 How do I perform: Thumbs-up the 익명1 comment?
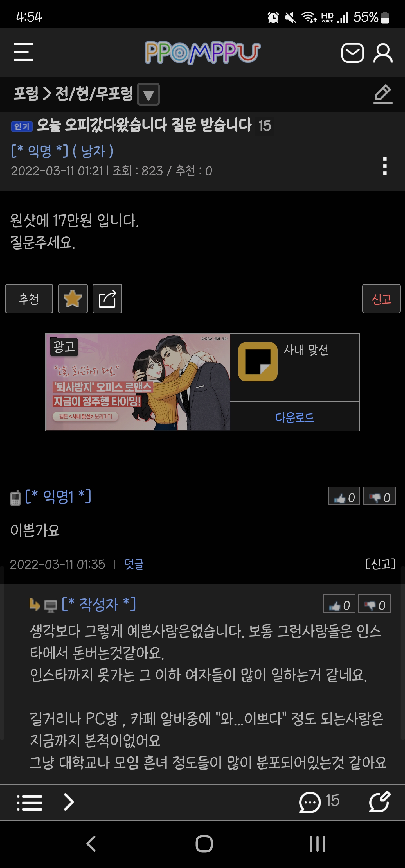[x=344, y=496]
